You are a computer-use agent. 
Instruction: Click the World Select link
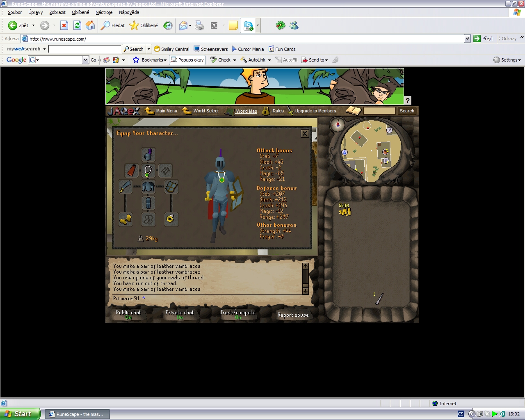pos(206,111)
